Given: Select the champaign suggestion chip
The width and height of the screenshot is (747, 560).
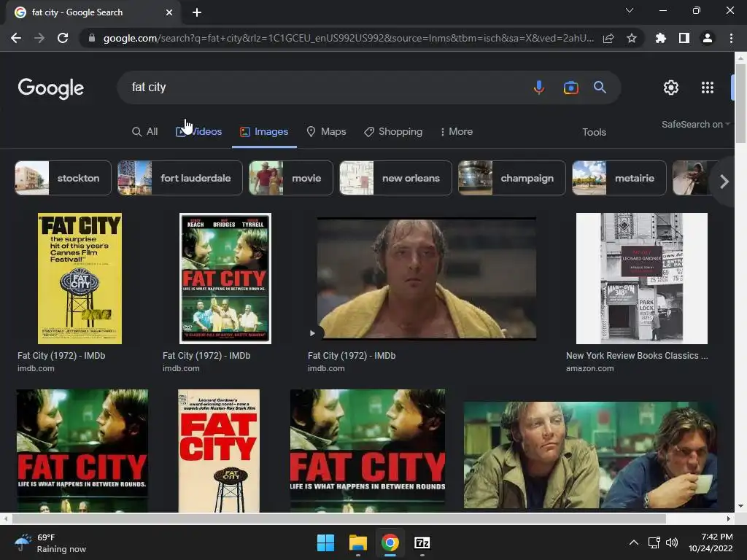Looking at the screenshot, I should pyautogui.click(x=511, y=178).
